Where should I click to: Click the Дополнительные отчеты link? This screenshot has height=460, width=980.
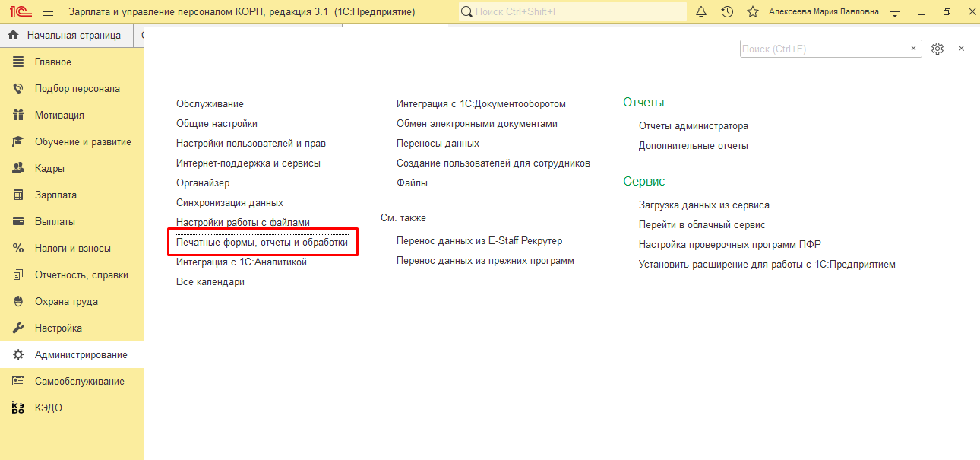click(x=693, y=146)
